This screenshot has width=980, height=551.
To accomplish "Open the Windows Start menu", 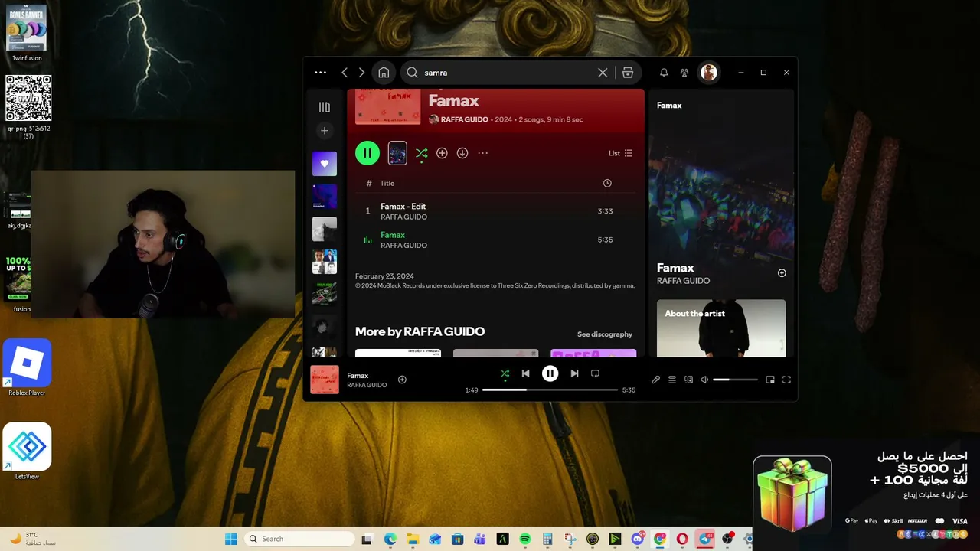I will pyautogui.click(x=230, y=539).
